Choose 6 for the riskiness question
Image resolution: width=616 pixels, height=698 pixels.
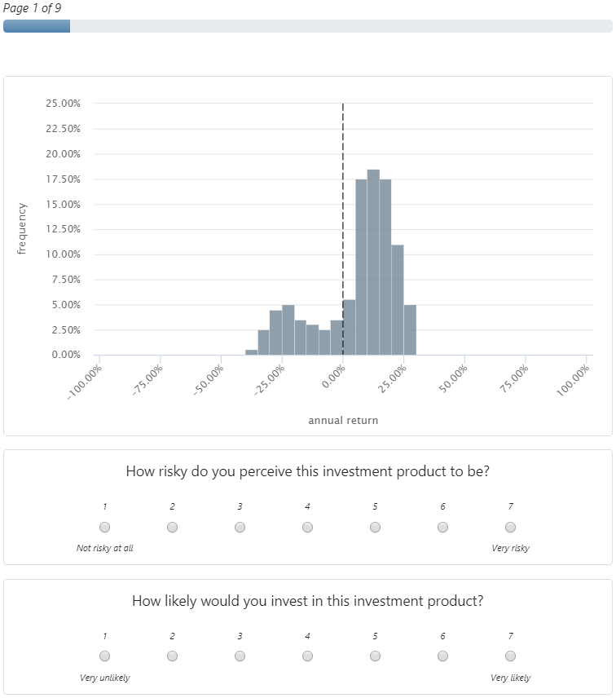coord(442,528)
